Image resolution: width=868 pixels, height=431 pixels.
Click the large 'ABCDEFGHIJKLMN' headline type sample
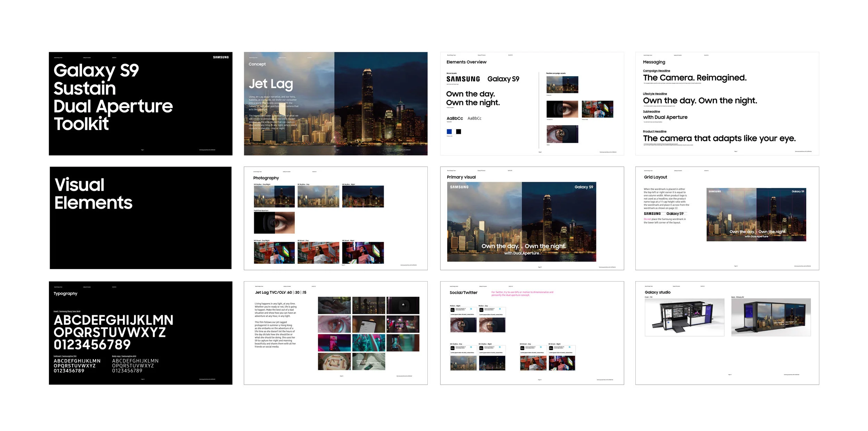(x=113, y=320)
